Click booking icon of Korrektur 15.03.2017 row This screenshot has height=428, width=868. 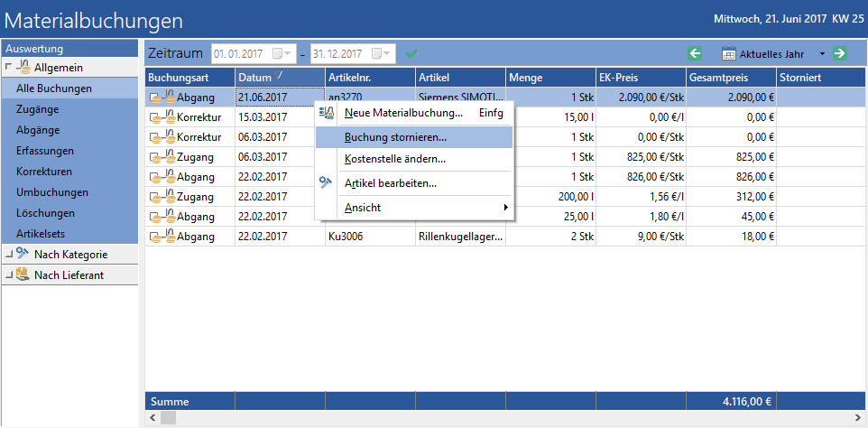162,117
